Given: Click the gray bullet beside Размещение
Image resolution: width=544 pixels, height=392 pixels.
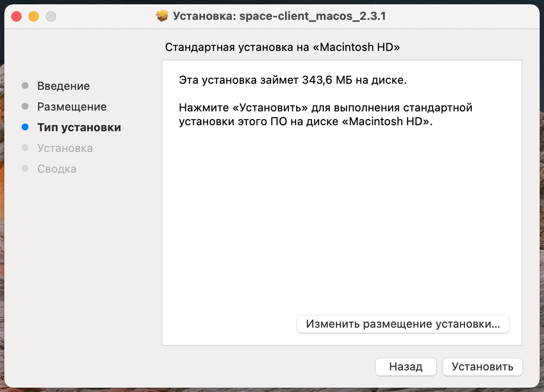Looking at the screenshot, I should 25,106.
